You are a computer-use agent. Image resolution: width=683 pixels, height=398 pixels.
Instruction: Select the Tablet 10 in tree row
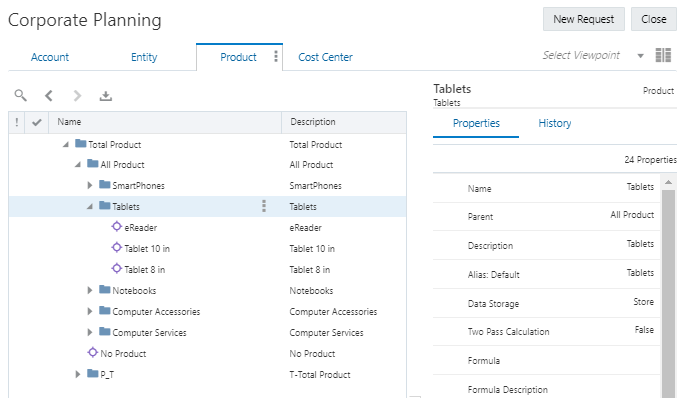[x=207, y=248]
